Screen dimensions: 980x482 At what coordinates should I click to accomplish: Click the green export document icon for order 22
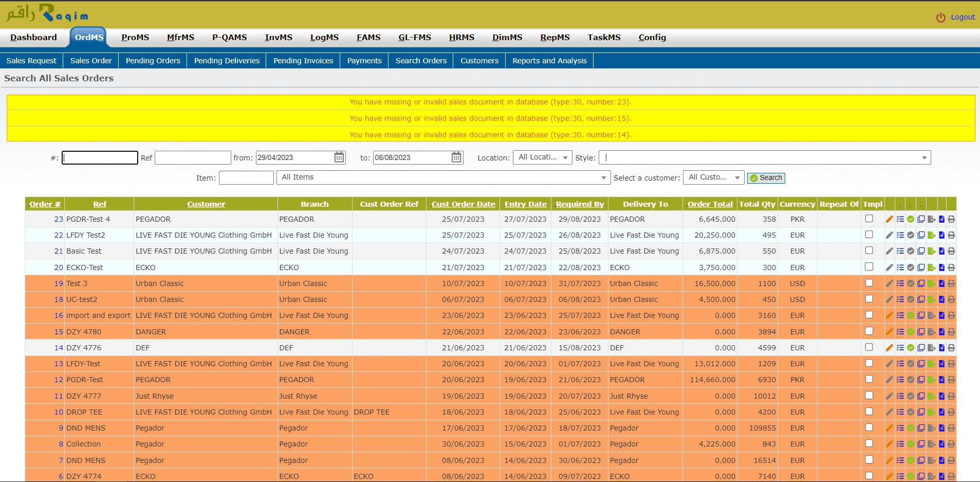(931, 235)
